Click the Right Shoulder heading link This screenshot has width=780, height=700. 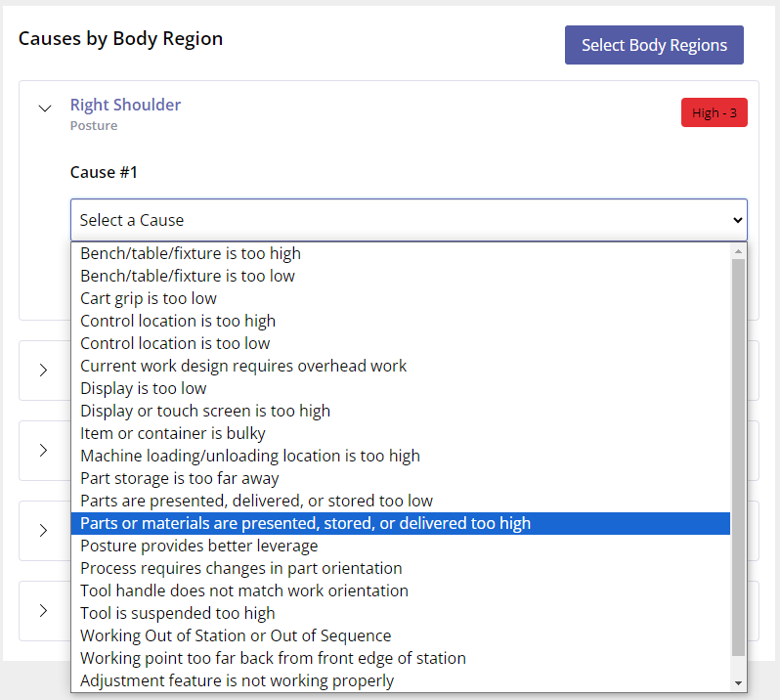coord(125,105)
